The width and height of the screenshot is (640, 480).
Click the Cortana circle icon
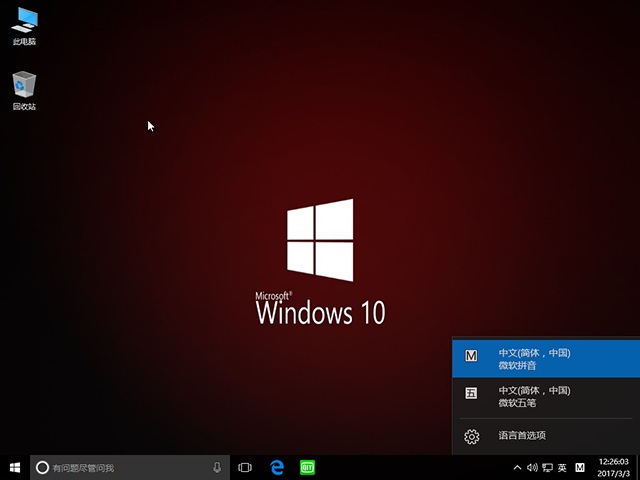[x=42, y=467]
